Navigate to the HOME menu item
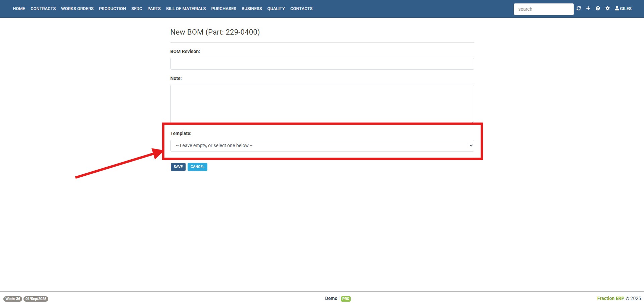The image size is (644, 303). click(19, 8)
